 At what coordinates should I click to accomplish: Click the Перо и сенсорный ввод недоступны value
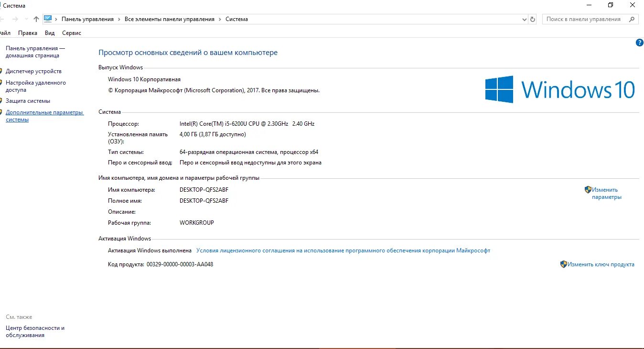pyautogui.click(x=250, y=163)
